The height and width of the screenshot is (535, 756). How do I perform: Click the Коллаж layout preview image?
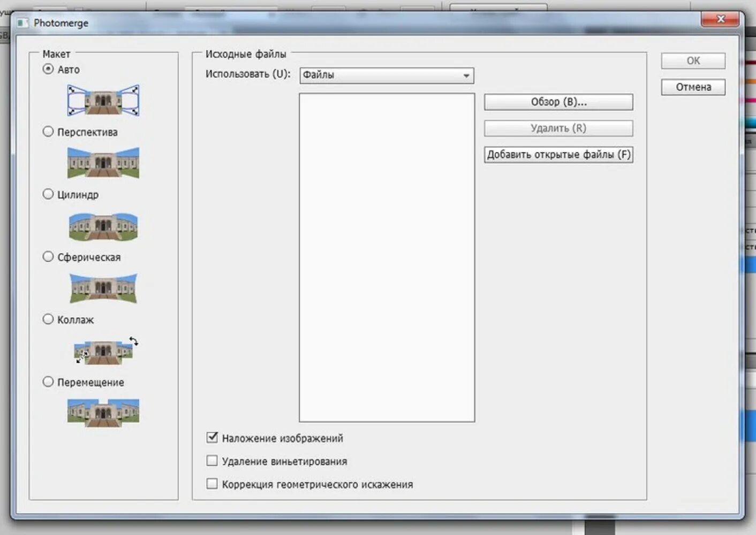105,350
